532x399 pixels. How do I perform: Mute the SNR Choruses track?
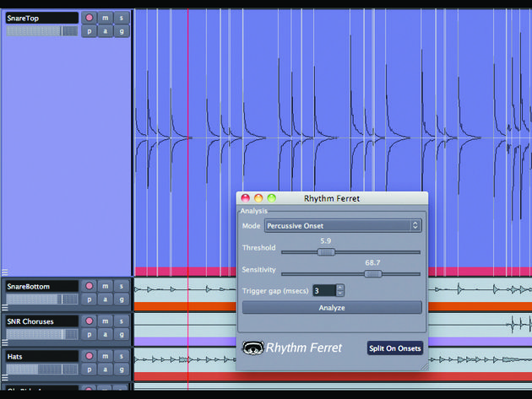(106, 321)
